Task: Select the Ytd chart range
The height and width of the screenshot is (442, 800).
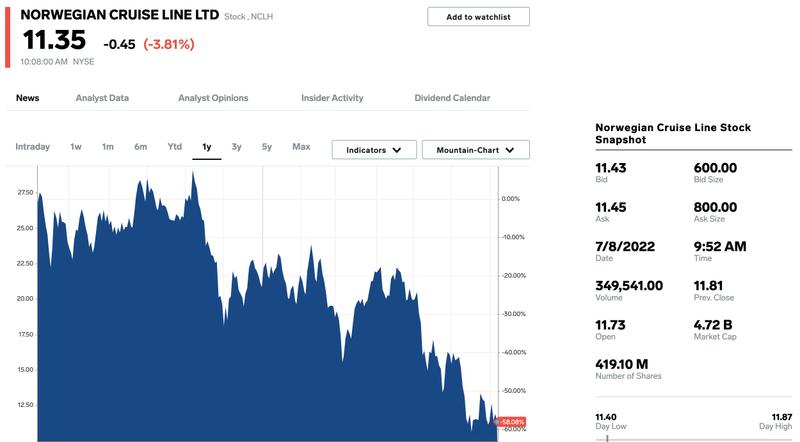Action: coord(174,147)
